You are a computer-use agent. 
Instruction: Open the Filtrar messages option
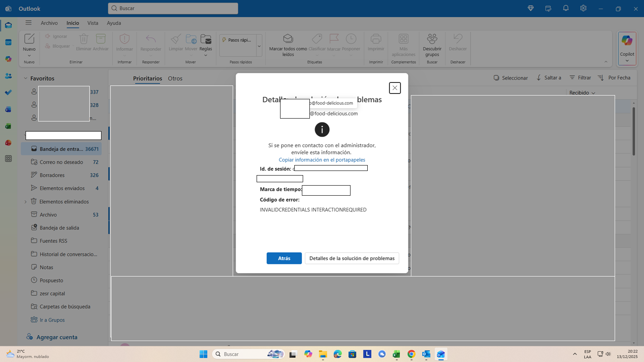click(x=580, y=78)
